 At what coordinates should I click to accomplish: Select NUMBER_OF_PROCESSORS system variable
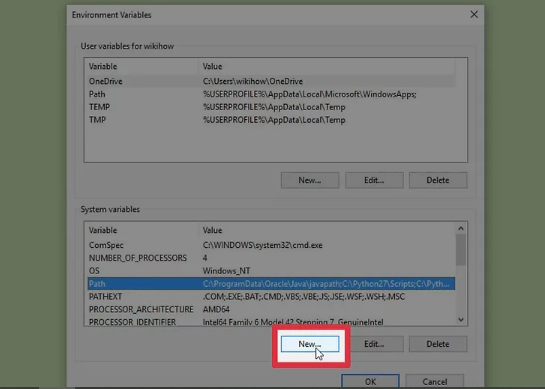click(271, 258)
